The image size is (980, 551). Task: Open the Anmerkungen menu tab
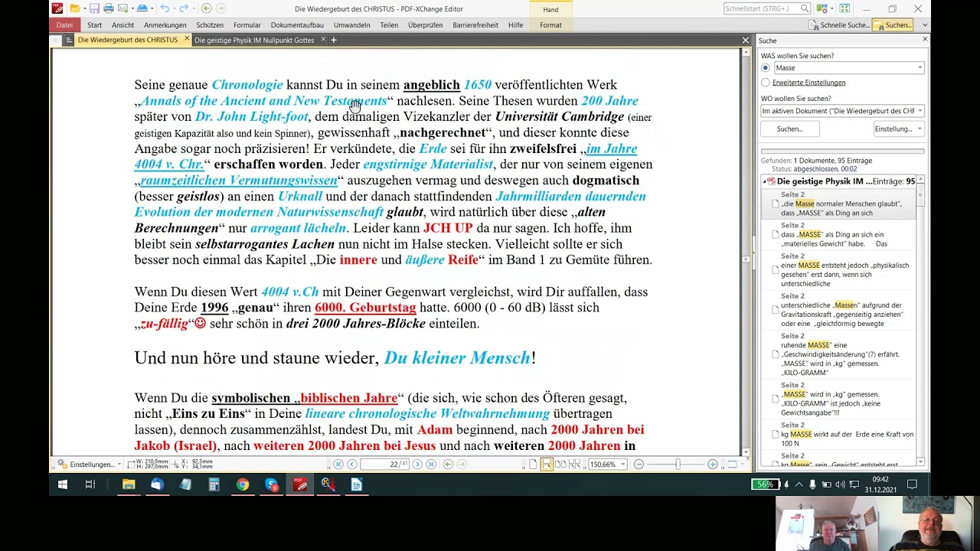click(165, 25)
